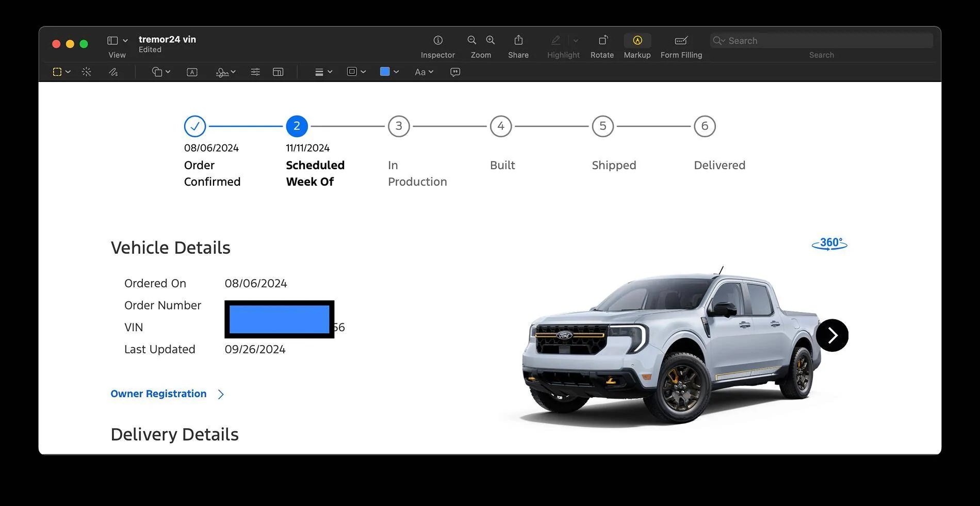Screen dimensions: 980x506
Task: Select the Highlight pen tool
Action: [556, 40]
